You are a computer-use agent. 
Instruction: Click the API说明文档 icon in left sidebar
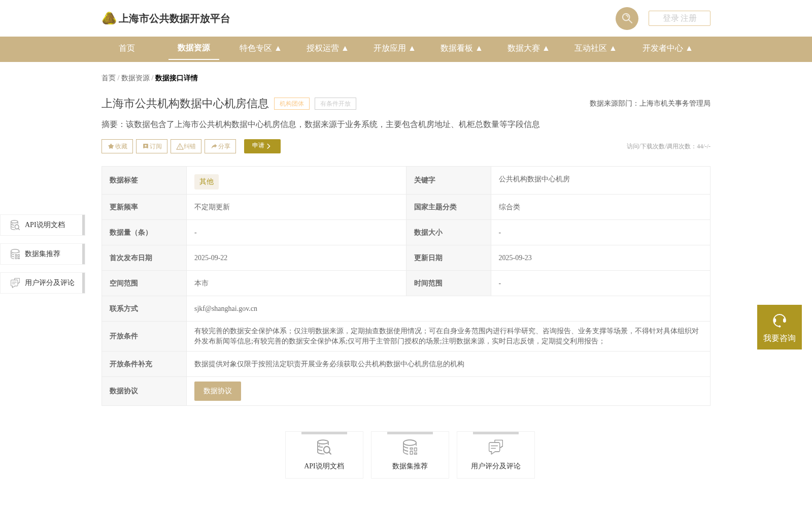(15, 225)
